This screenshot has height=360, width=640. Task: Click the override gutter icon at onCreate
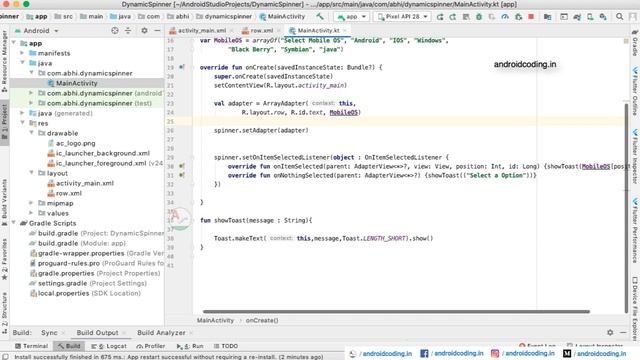click(x=182, y=67)
